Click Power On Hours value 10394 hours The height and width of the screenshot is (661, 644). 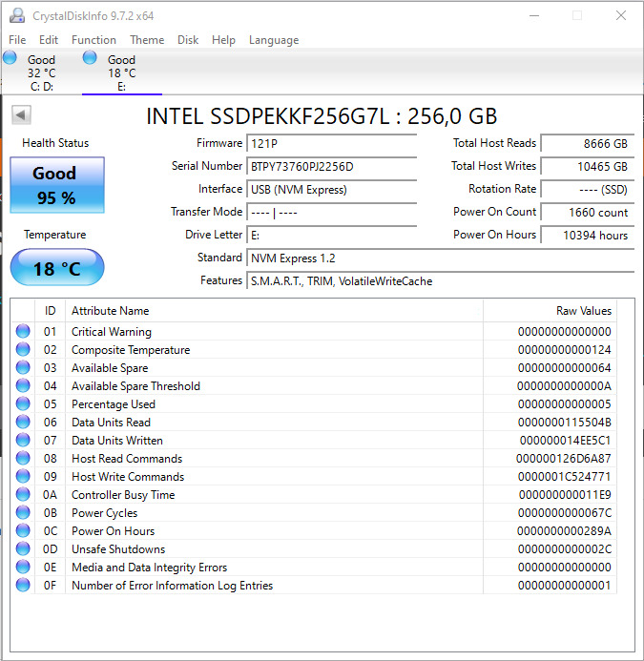(x=588, y=236)
